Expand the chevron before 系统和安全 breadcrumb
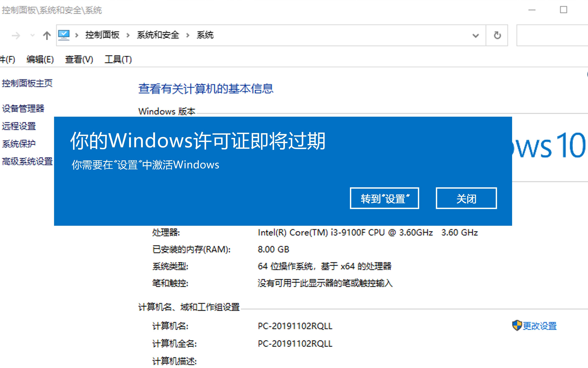The image size is (588, 368). pyautogui.click(x=128, y=35)
